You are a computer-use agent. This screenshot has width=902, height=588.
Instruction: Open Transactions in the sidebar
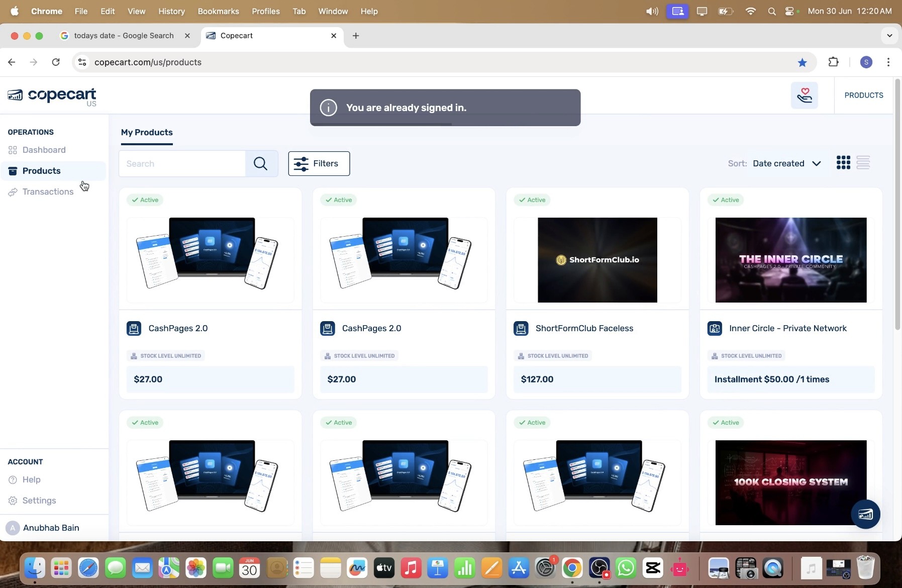click(x=48, y=192)
